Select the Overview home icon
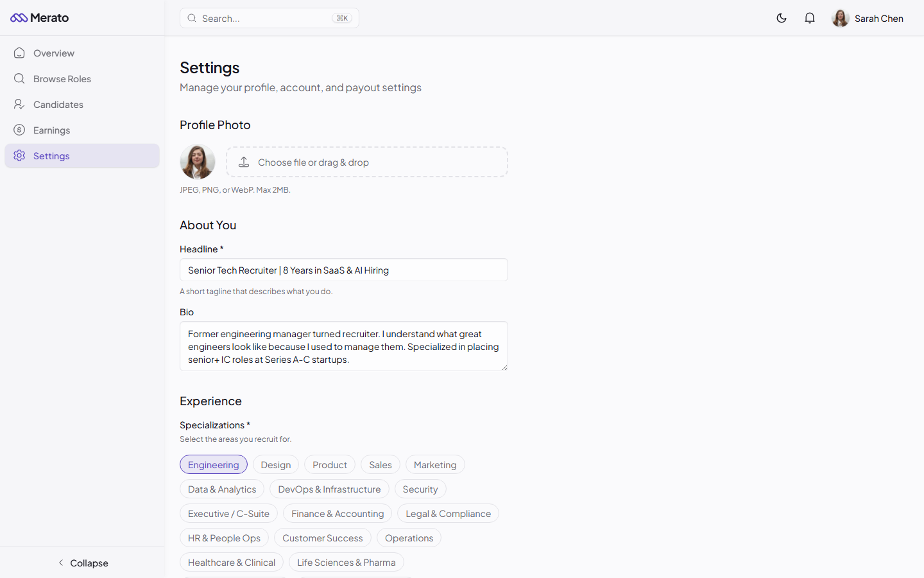 click(19, 53)
